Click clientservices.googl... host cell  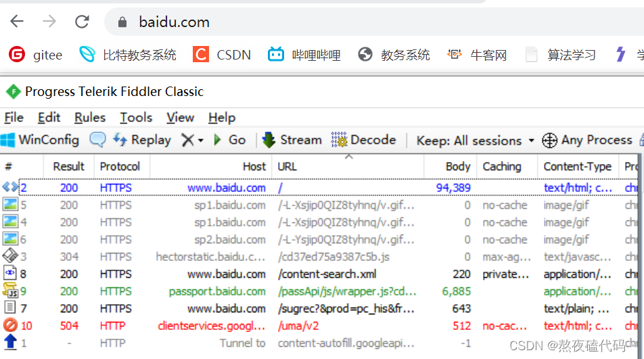coord(212,326)
